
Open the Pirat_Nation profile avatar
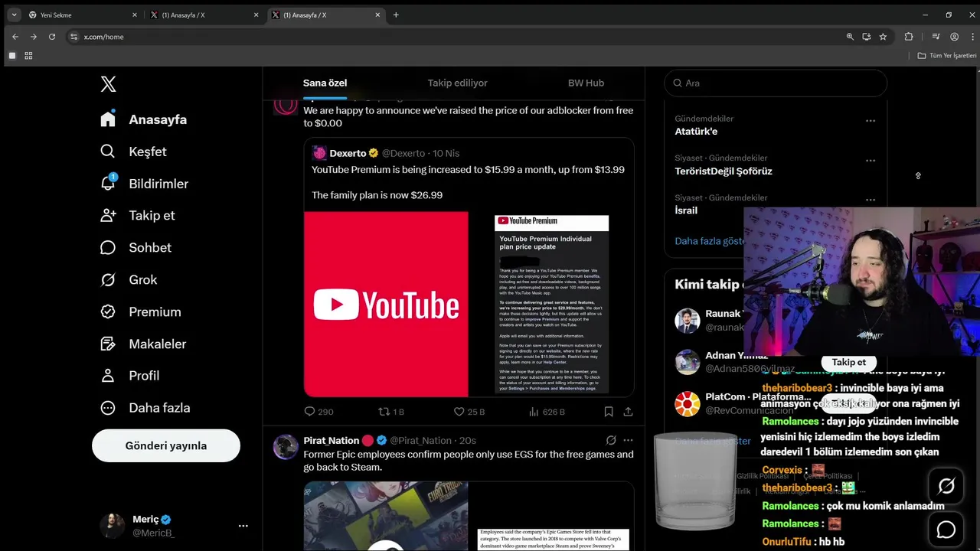pyautogui.click(x=286, y=447)
